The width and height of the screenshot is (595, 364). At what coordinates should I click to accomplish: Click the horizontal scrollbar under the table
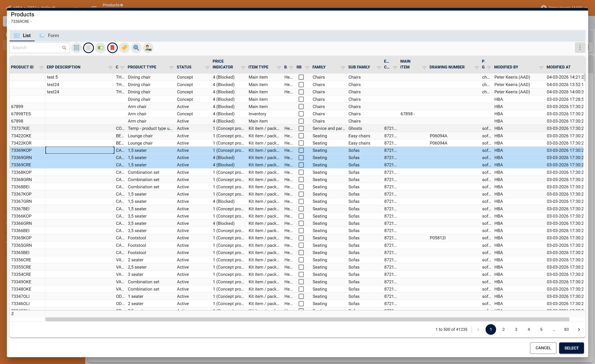point(307,319)
